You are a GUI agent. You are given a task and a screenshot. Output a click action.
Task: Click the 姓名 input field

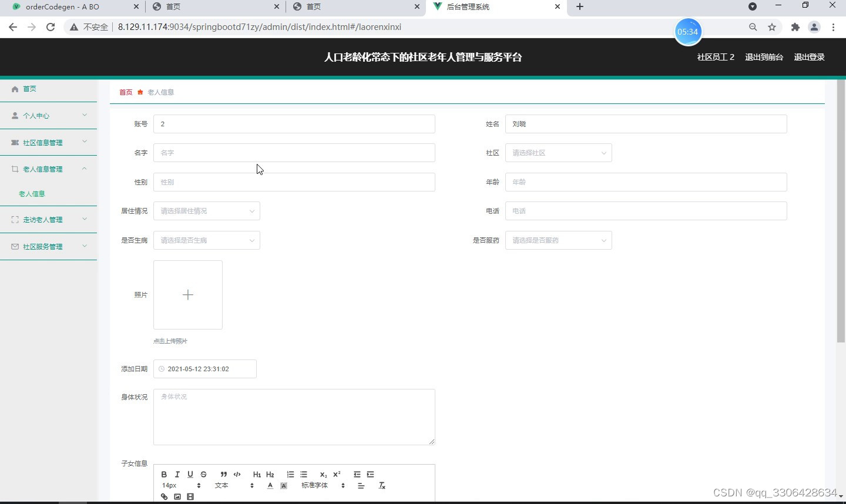(x=646, y=124)
